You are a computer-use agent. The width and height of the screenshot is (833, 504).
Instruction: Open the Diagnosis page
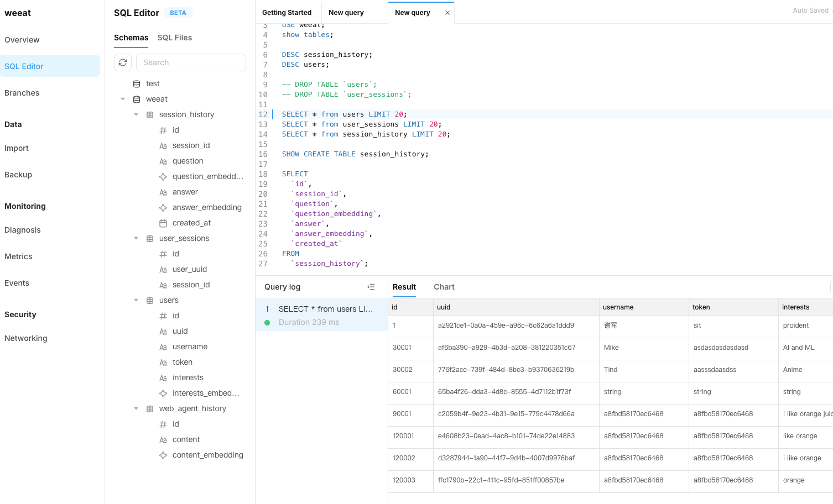[23, 230]
